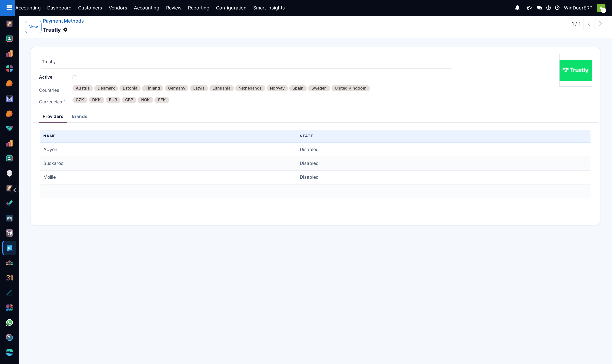Open the gear actions menu beside Trustly
The width and height of the screenshot is (612, 364).
click(65, 30)
